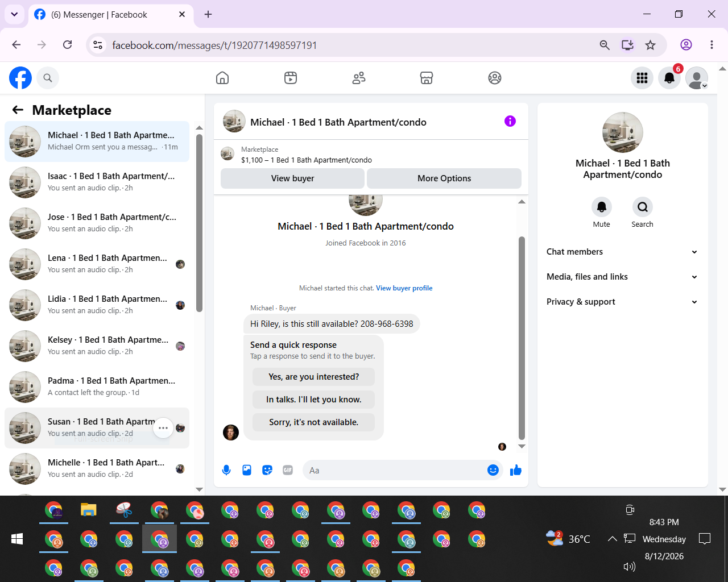728x582 pixels.
Task: Choose a sticker icon in composer
Action: 267,470
